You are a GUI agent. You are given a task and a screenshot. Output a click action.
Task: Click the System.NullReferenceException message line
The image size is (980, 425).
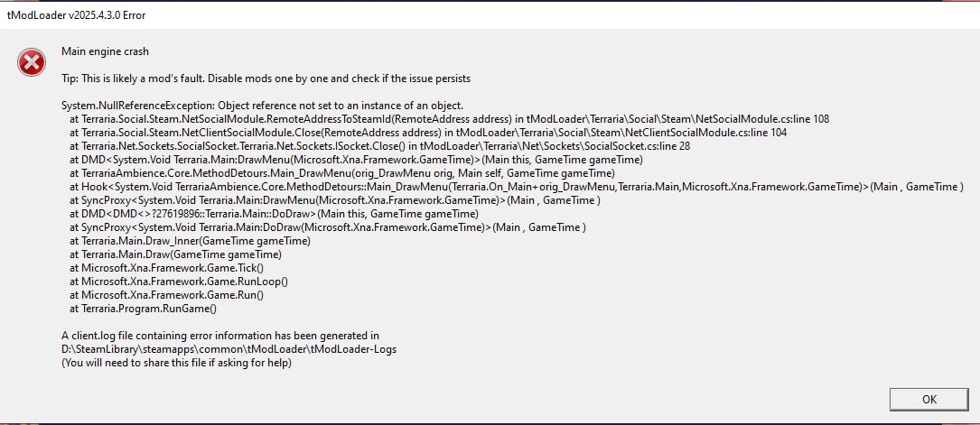coord(262,106)
